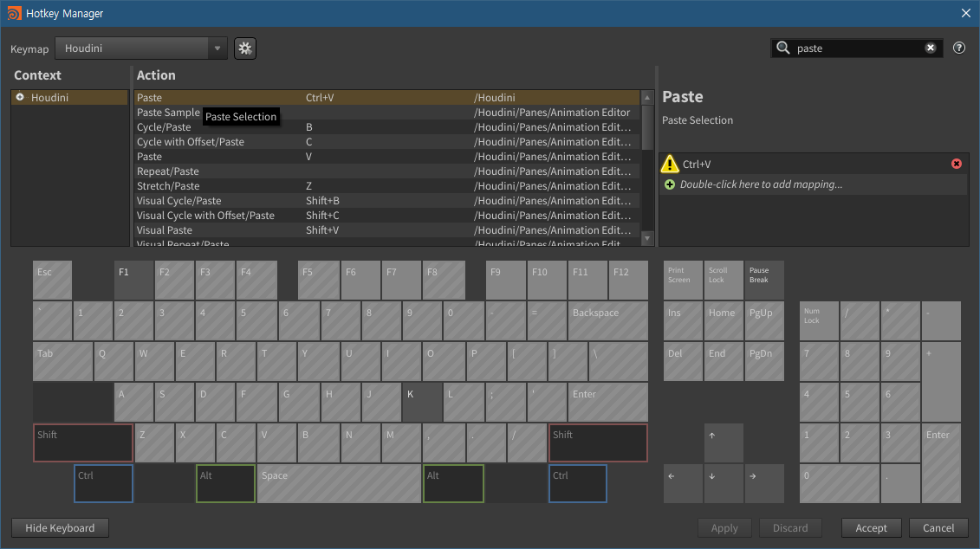
Task: Open the help question mark icon
Action: click(x=958, y=48)
